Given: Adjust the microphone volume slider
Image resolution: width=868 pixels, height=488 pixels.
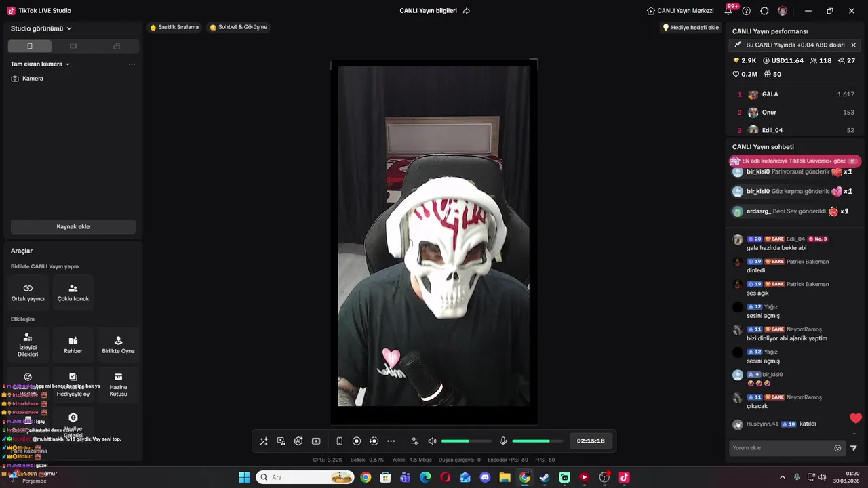Looking at the screenshot, I should [536, 441].
